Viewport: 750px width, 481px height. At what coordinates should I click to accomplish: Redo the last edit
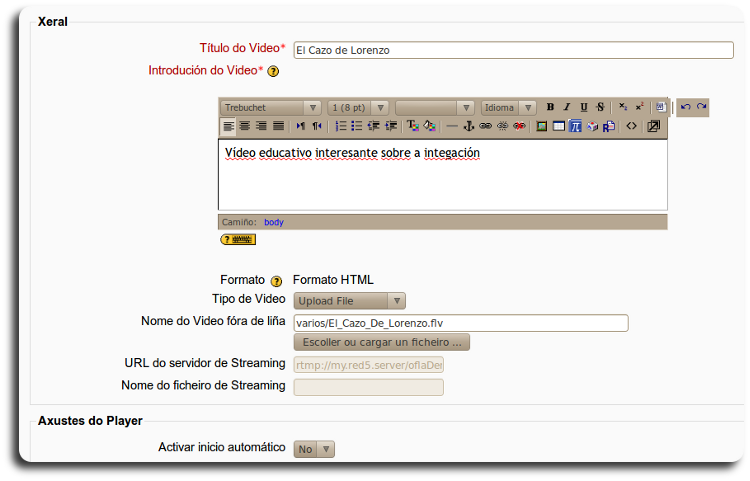701,107
